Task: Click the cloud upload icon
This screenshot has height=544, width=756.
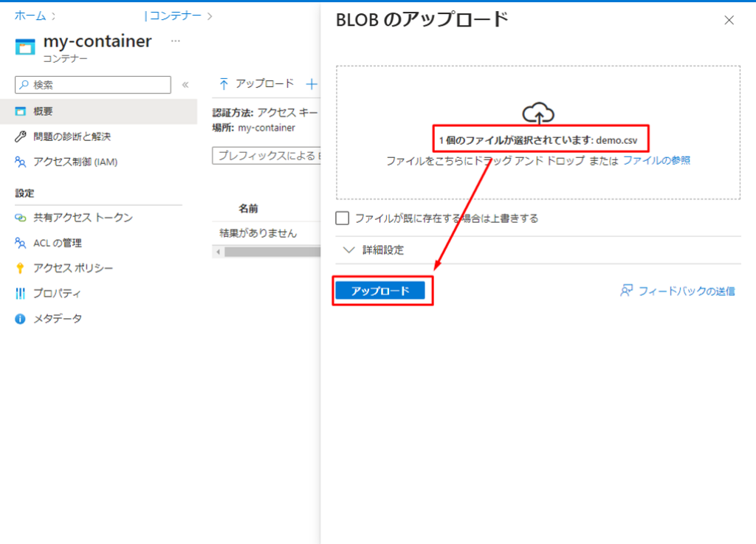Action: pos(538,113)
